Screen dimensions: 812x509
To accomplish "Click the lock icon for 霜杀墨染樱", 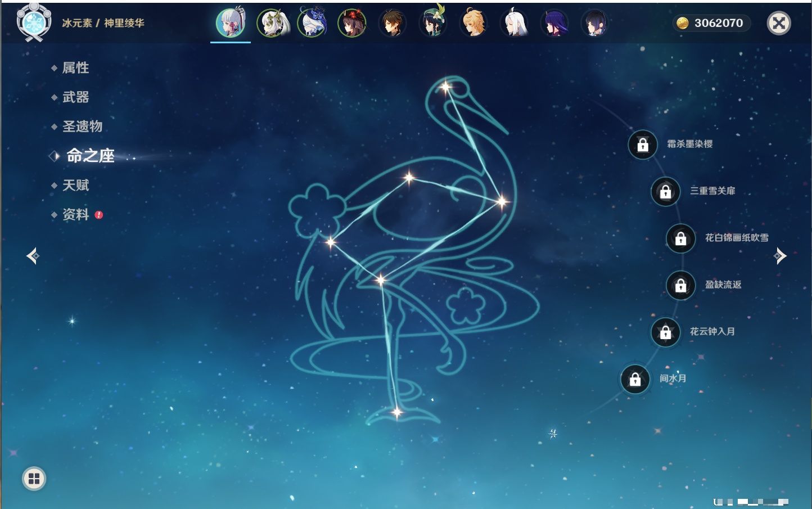I will [x=643, y=145].
